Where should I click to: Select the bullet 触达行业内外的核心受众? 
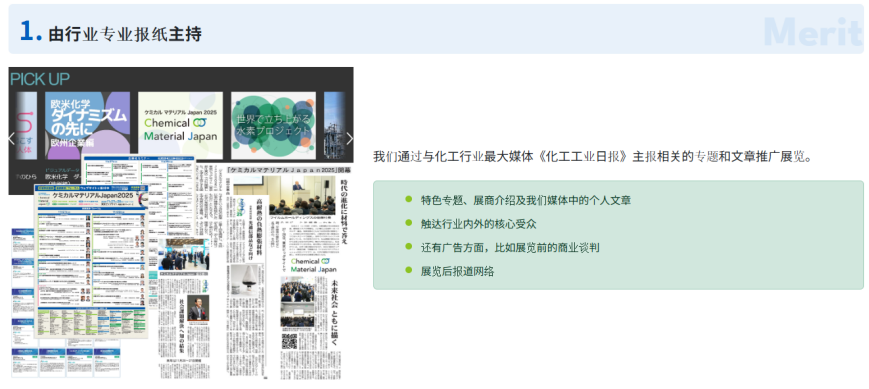click(x=478, y=224)
